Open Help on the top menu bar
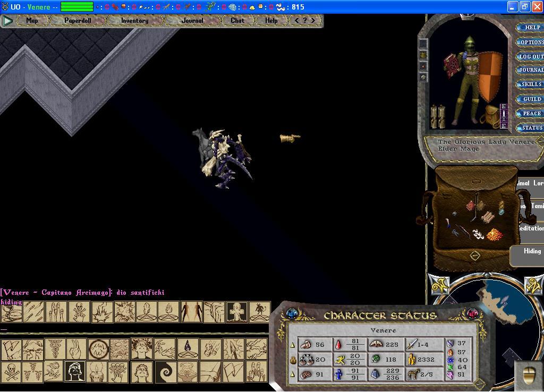The image size is (544, 392). coord(271,21)
